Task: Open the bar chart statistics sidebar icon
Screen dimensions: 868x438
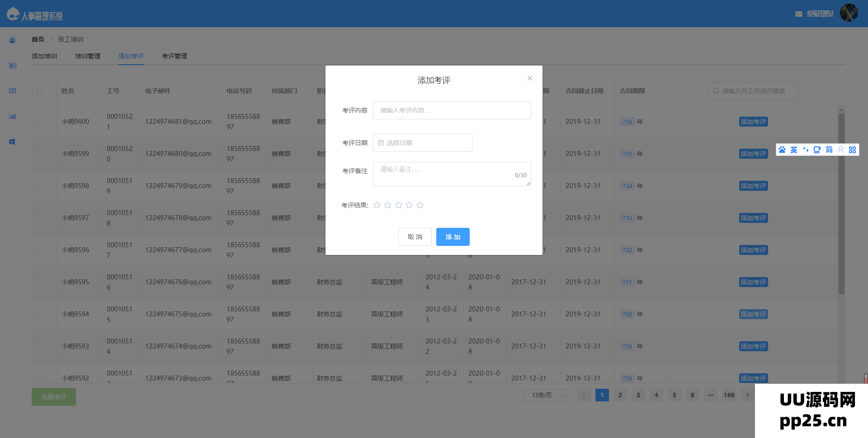Action: point(12,116)
